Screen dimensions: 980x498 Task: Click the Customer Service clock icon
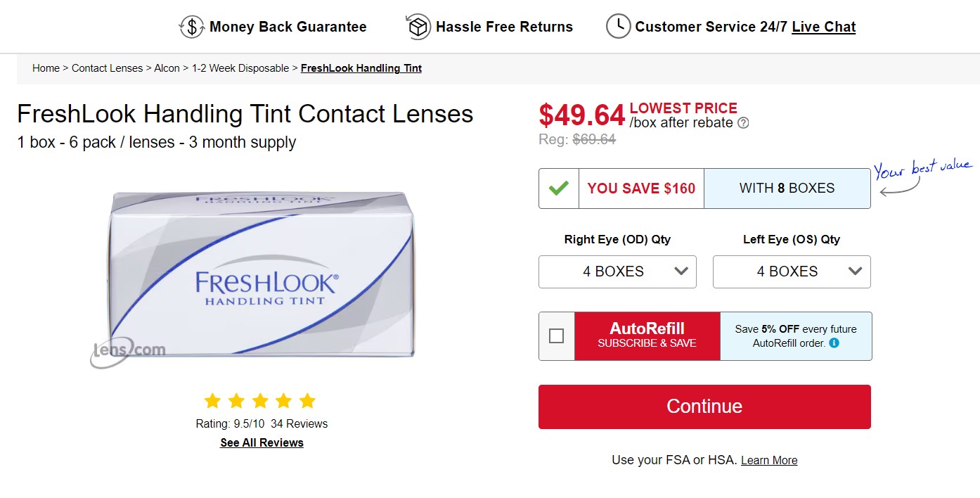pyautogui.click(x=618, y=27)
